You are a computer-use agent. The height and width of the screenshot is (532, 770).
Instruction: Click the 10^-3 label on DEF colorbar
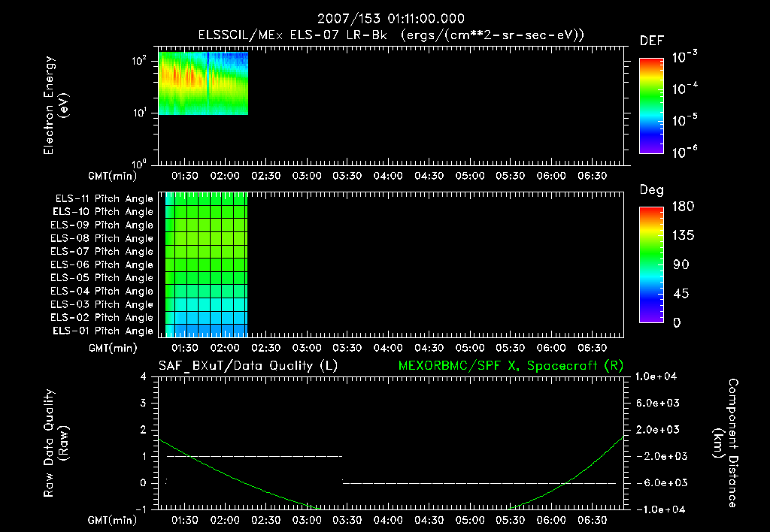pos(684,57)
